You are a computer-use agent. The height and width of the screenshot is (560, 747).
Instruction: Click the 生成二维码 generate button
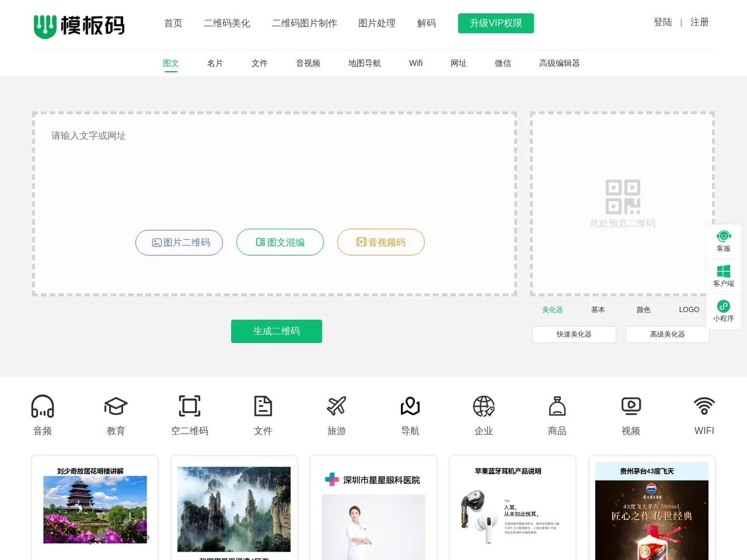(276, 331)
